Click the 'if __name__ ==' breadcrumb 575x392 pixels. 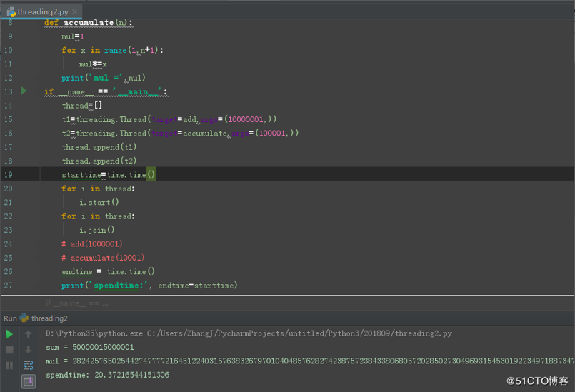pos(76,303)
